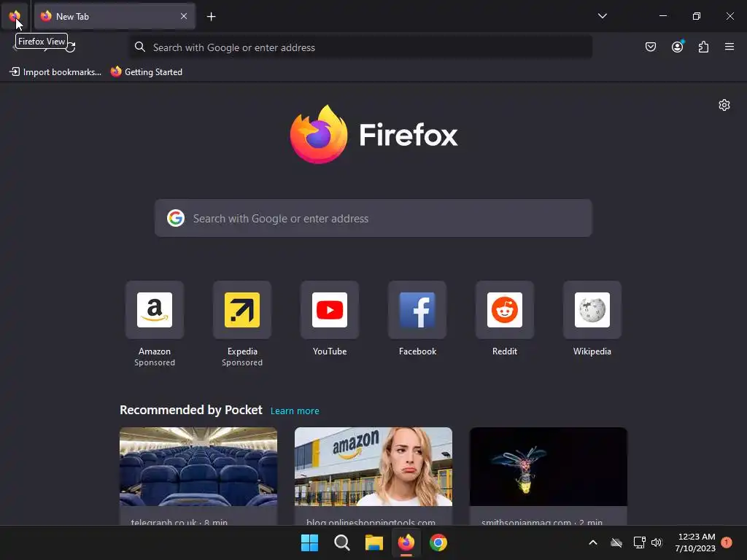This screenshot has width=747, height=560.
Task: Expand the list all tabs chevron
Action: 602,16
